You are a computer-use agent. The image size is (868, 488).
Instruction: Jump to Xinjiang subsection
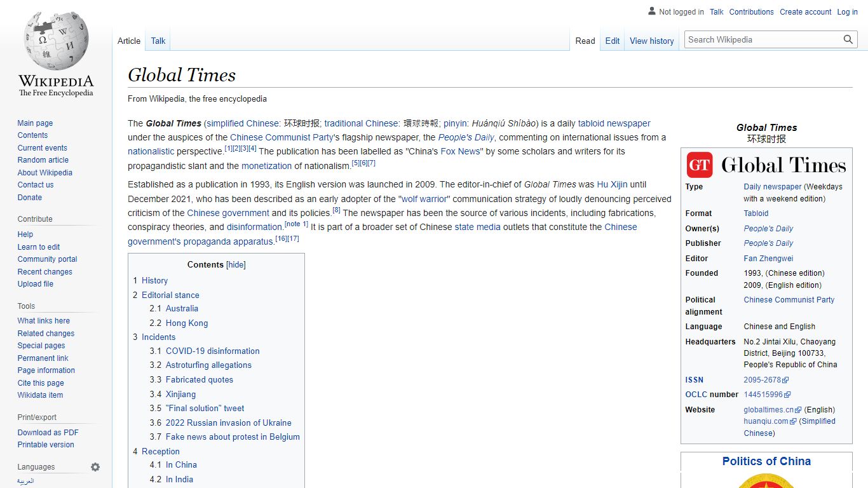click(x=180, y=394)
